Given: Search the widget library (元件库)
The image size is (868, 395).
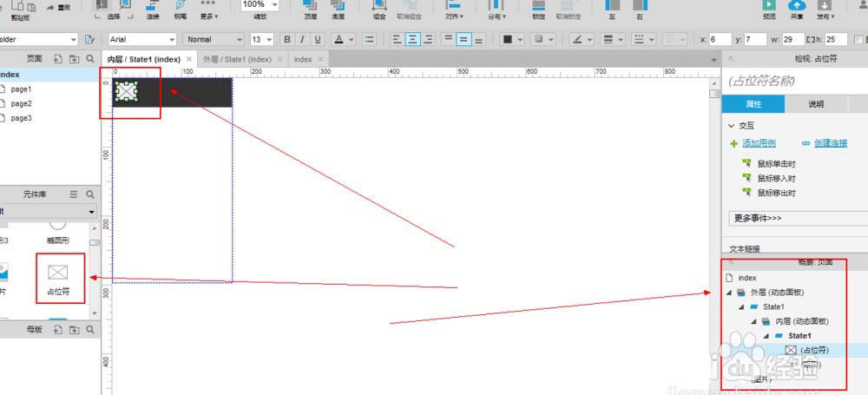Looking at the screenshot, I should [89, 194].
